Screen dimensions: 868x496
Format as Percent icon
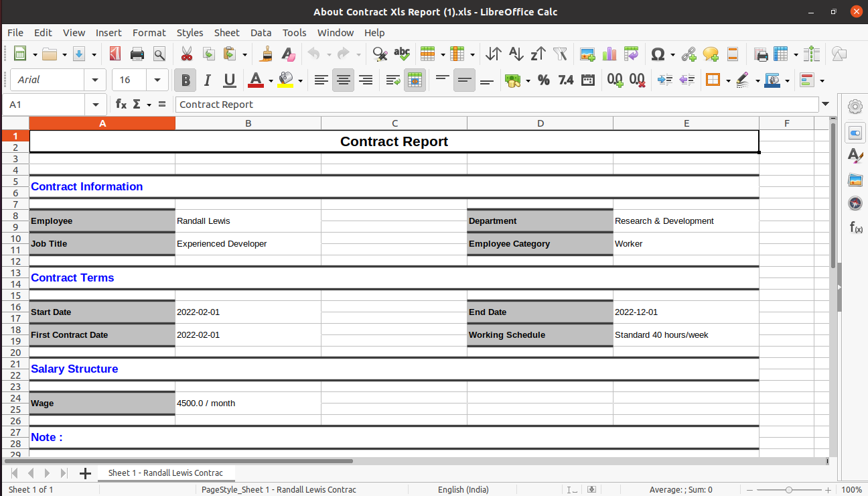(544, 80)
